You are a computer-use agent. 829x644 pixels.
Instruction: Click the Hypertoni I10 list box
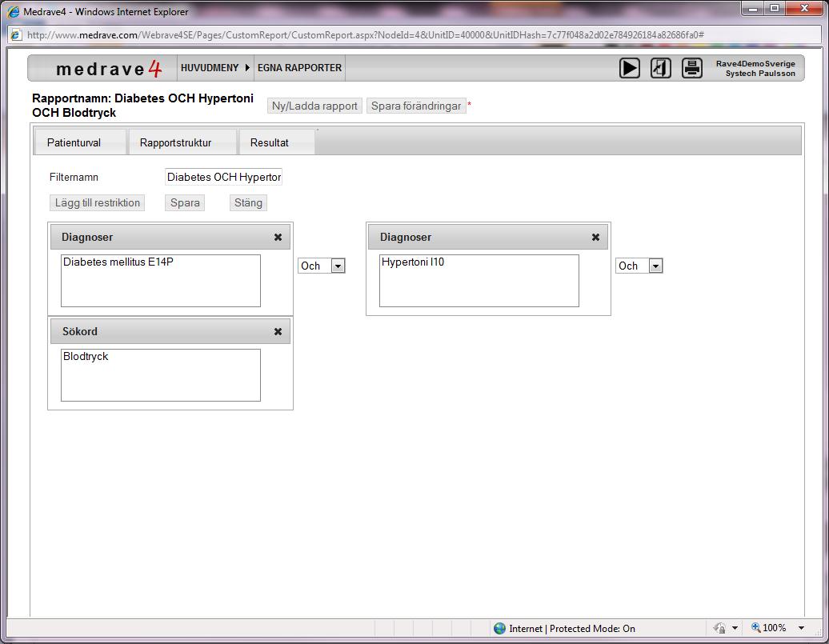click(479, 281)
